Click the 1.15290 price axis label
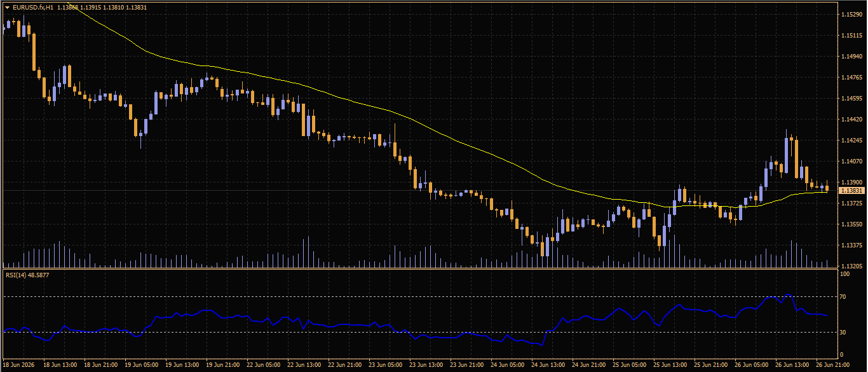Screen dimensions: 868x372 click(851, 14)
